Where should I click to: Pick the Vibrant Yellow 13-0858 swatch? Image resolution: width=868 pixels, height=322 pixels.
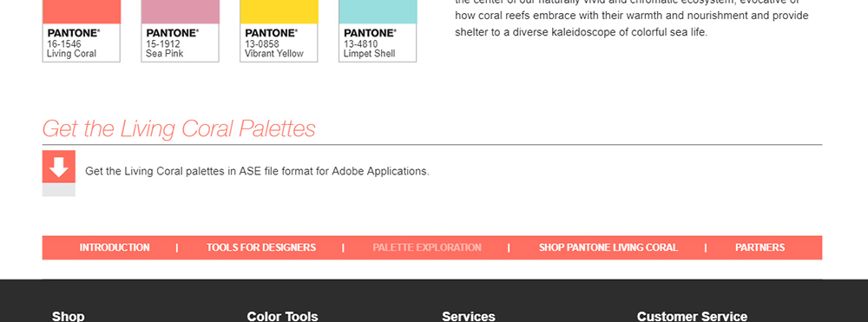279,31
